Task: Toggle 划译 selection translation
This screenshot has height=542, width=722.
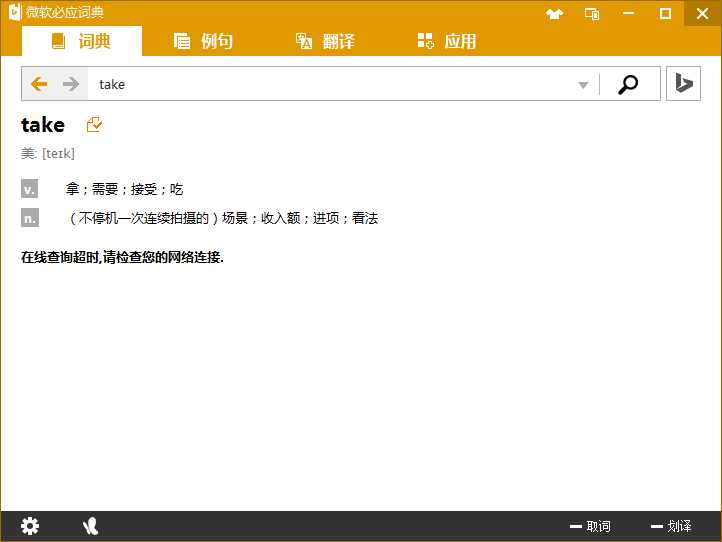Action: coord(671,526)
